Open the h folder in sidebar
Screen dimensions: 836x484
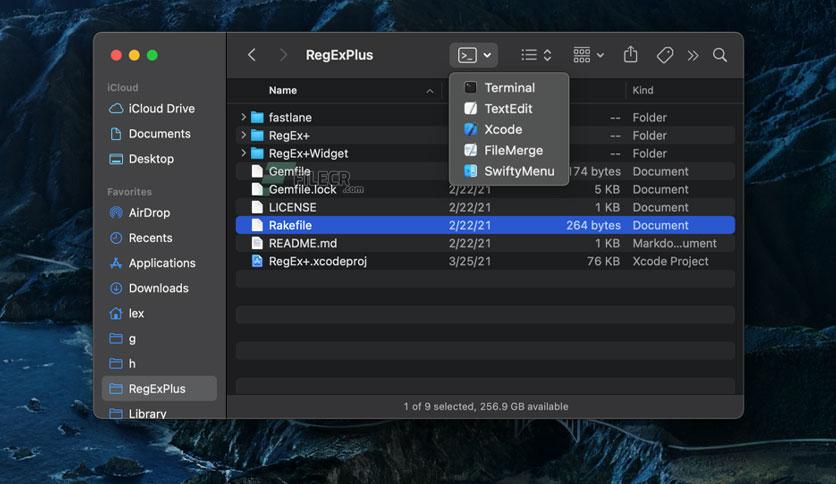coord(159,364)
